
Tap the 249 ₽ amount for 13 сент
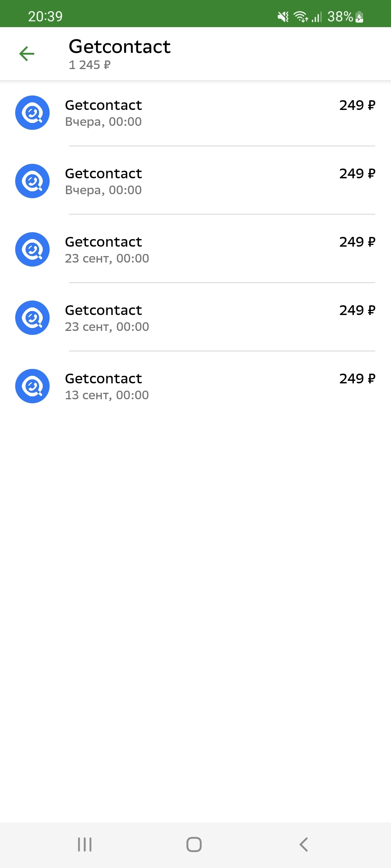click(x=357, y=379)
